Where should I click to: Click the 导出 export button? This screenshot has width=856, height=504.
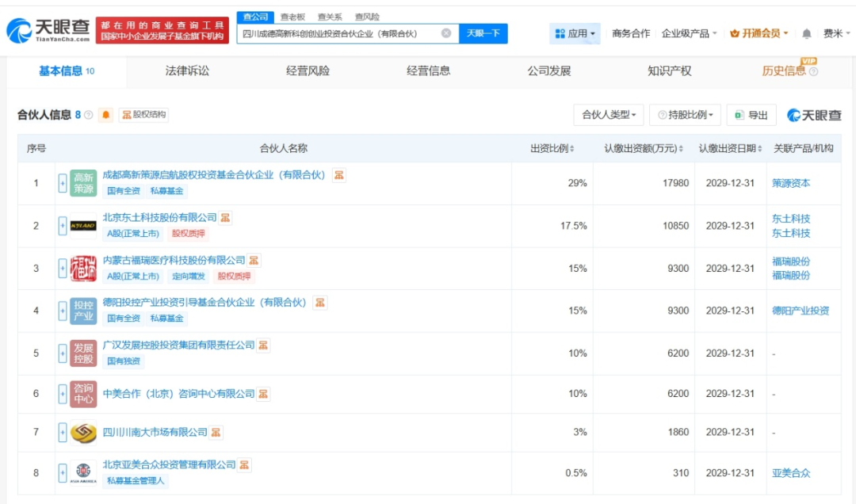[751, 115]
